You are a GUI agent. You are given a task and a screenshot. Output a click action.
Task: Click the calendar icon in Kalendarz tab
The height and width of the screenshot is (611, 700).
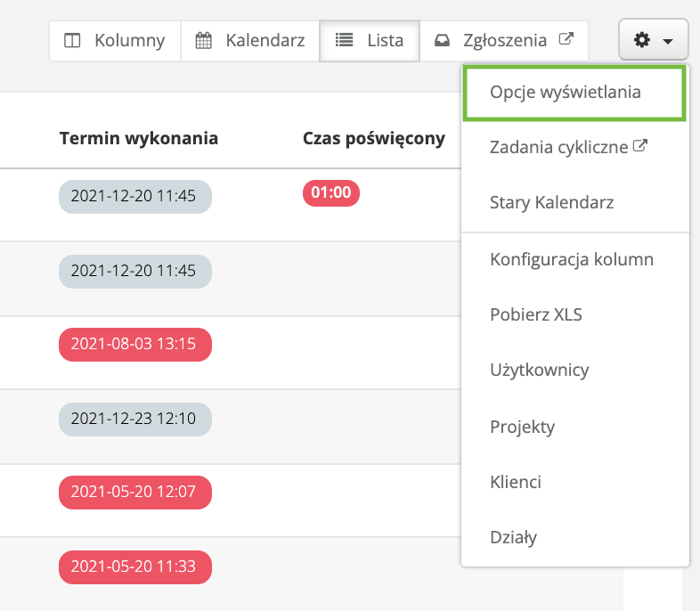point(204,41)
